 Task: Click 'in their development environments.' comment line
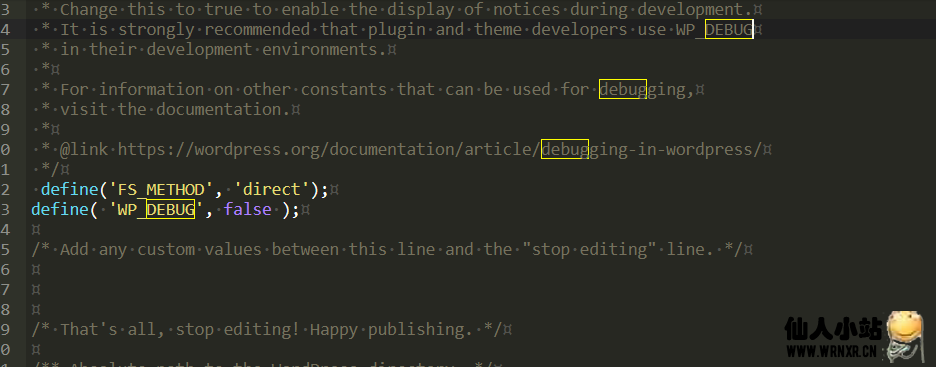tap(214, 50)
